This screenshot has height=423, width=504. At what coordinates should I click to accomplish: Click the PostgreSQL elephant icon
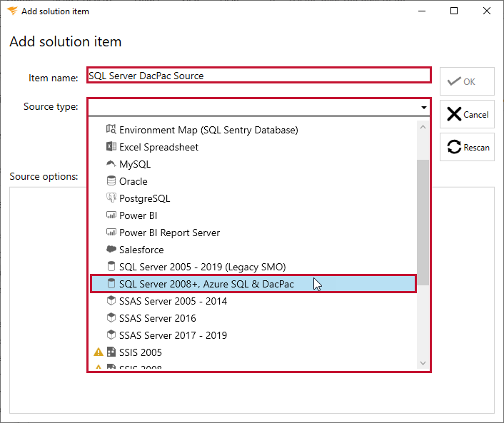point(111,198)
